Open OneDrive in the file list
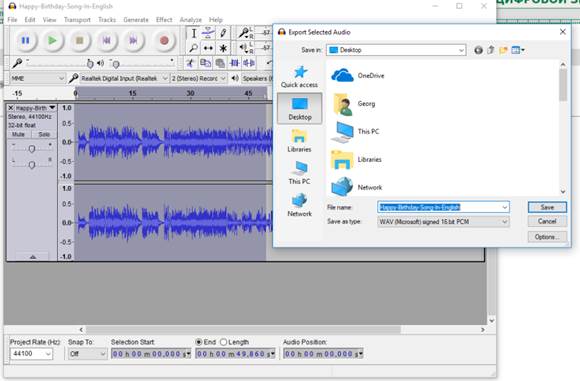Image resolution: width=580 pixels, height=381 pixels. pyautogui.click(x=358, y=75)
